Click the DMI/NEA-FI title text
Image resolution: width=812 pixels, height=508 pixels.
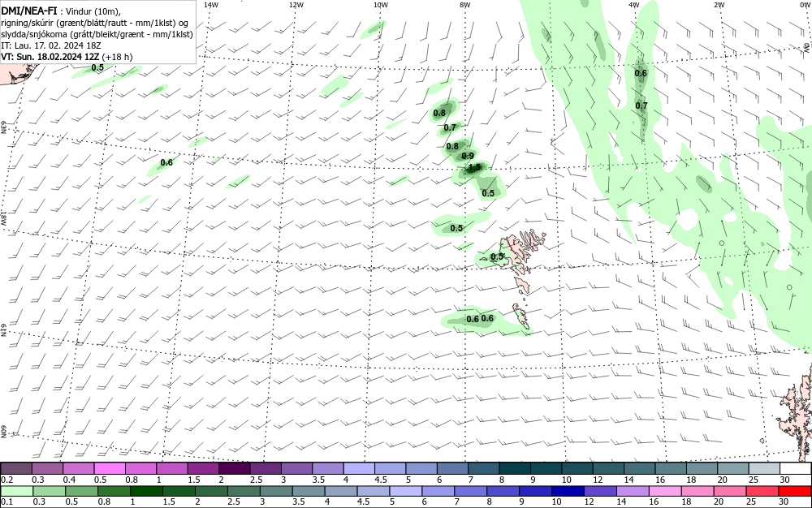point(29,11)
